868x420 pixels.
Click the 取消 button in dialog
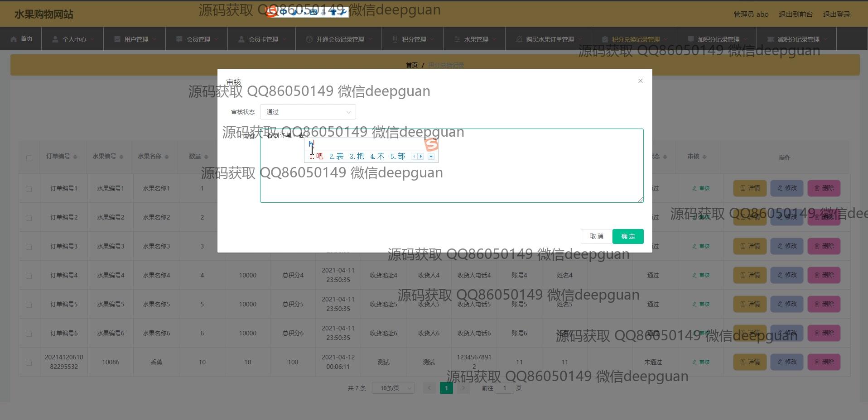click(x=596, y=236)
